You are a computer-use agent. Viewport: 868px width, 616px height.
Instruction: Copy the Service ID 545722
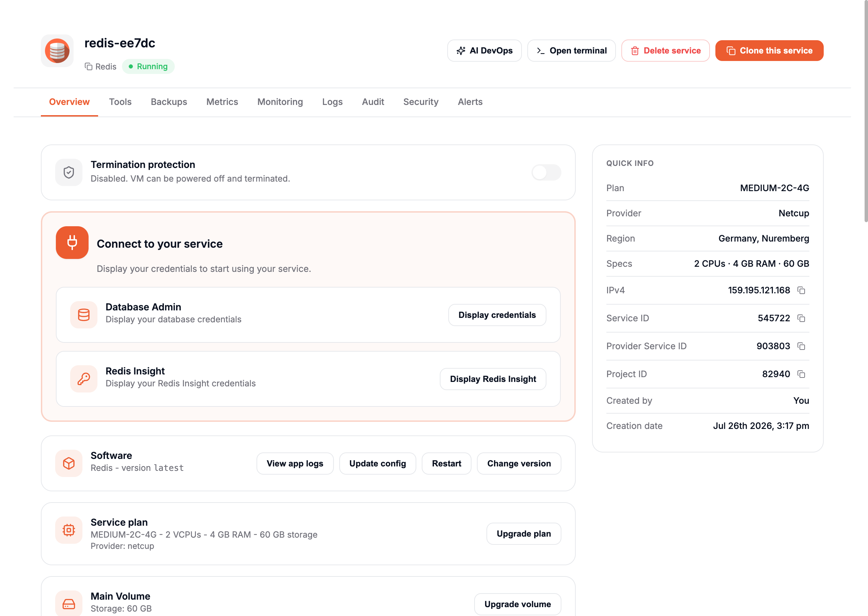click(801, 318)
